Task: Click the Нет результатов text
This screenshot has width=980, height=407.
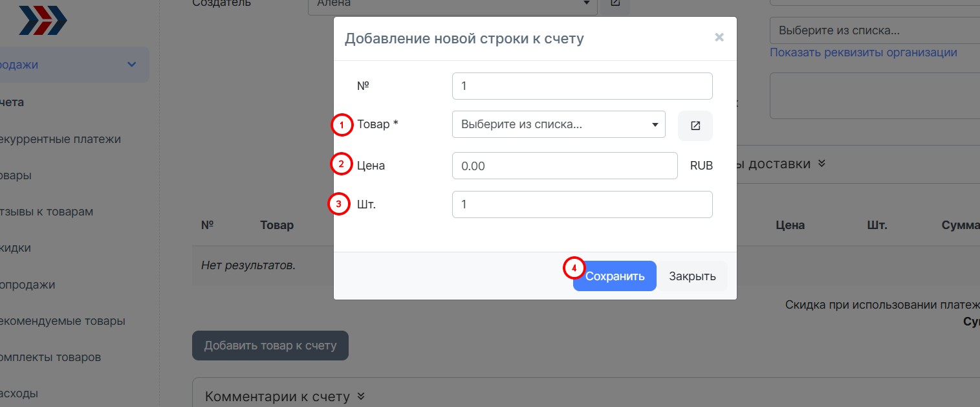Action: [x=248, y=265]
